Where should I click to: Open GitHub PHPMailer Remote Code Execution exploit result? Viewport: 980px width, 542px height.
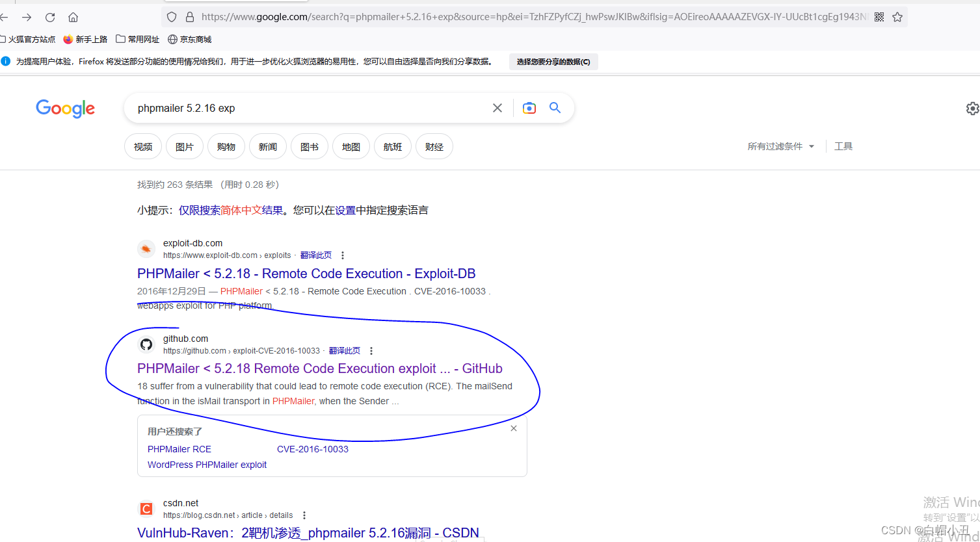point(320,368)
